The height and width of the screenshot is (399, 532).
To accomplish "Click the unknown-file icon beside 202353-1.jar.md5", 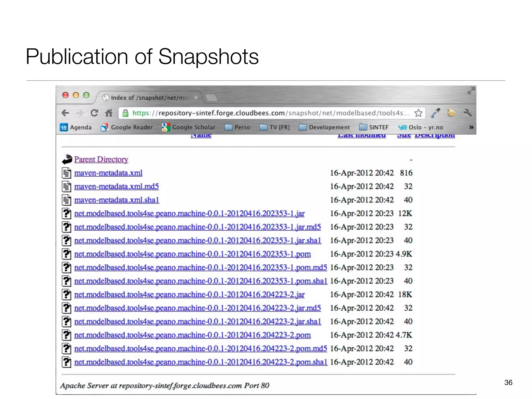I will pos(66,227).
